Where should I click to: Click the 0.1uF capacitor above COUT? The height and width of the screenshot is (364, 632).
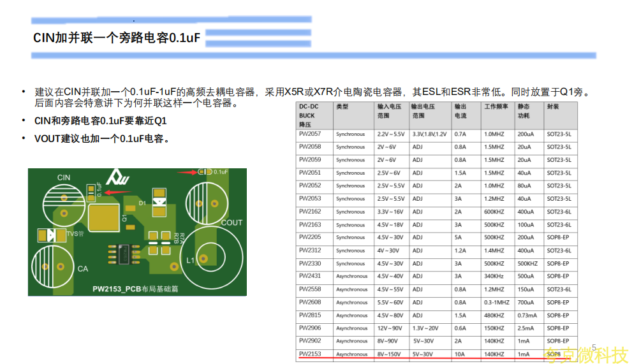(205, 171)
